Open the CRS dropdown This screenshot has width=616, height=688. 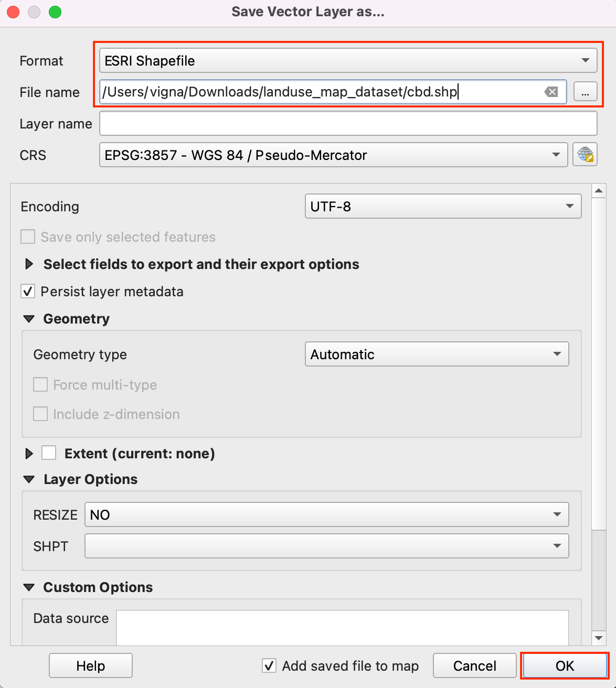click(333, 155)
